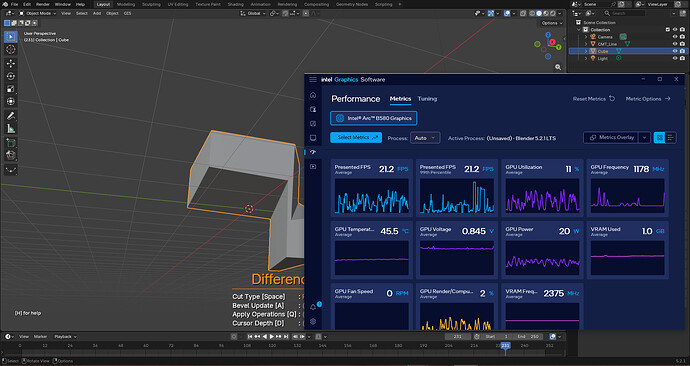
Task: Select the Measure tool in Blender toolbar
Action: [11, 128]
